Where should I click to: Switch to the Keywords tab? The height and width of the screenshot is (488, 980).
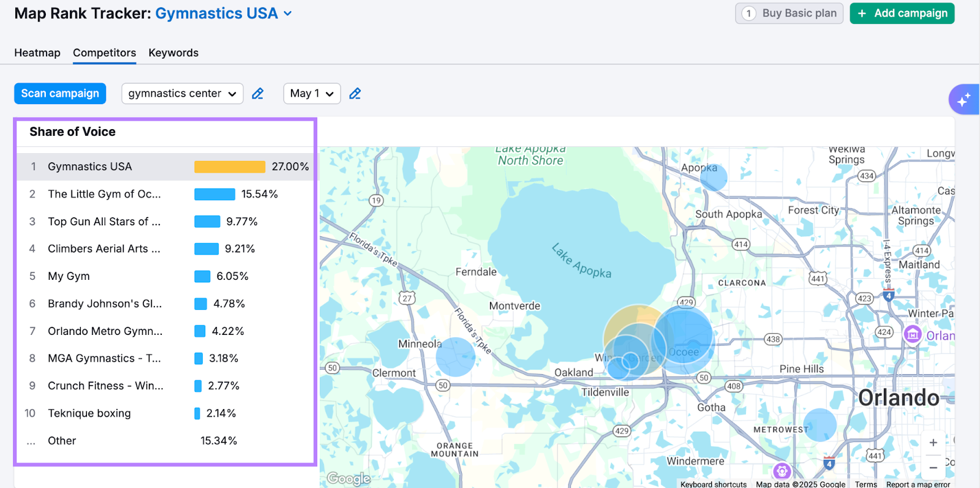pyautogui.click(x=173, y=53)
